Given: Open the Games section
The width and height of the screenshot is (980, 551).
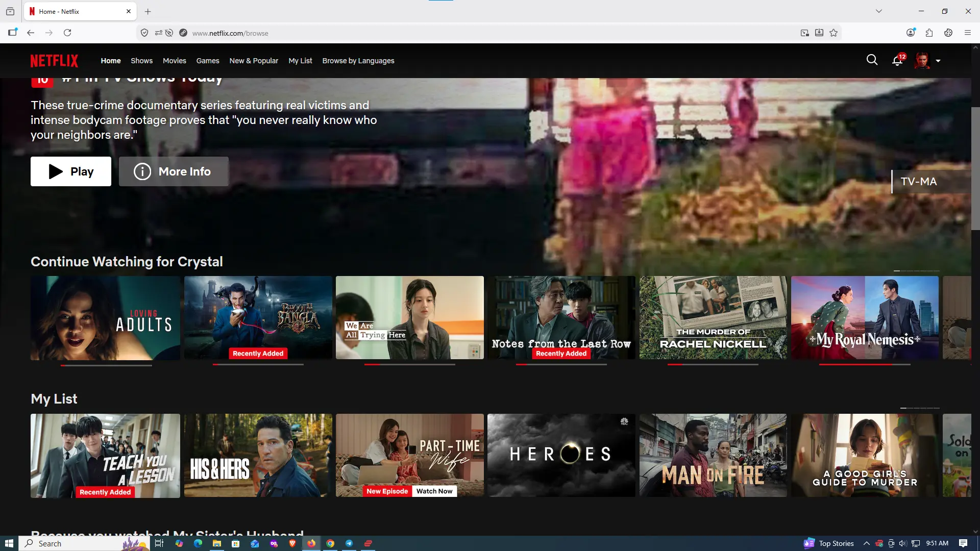Looking at the screenshot, I should click(208, 61).
